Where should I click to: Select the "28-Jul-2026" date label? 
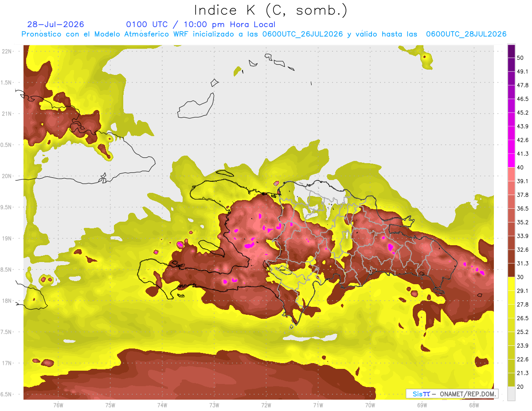pyautogui.click(x=55, y=24)
